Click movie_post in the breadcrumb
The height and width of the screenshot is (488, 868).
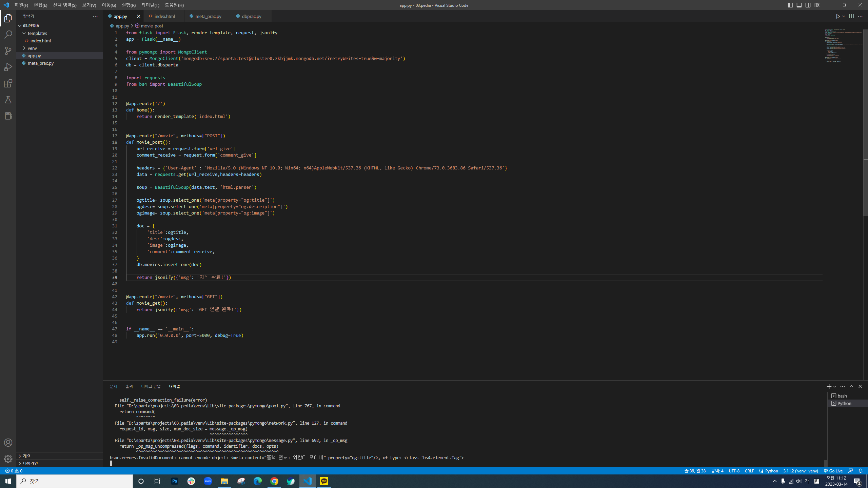click(152, 26)
